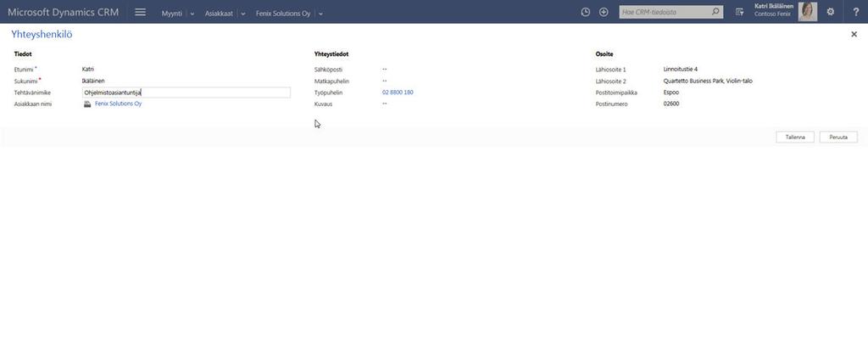The height and width of the screenshot is (348, 868).
Task: Open the recent records clock icon
Action: click(x=585, y=12)
